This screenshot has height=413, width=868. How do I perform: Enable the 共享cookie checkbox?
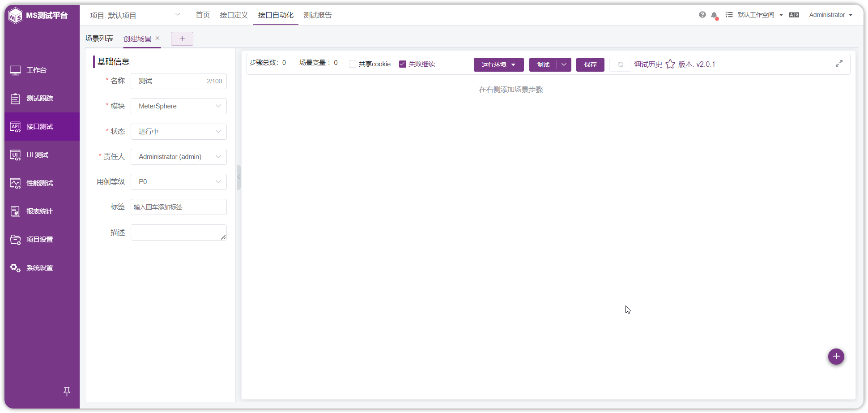pyautogui.click(x=353, y=64)
